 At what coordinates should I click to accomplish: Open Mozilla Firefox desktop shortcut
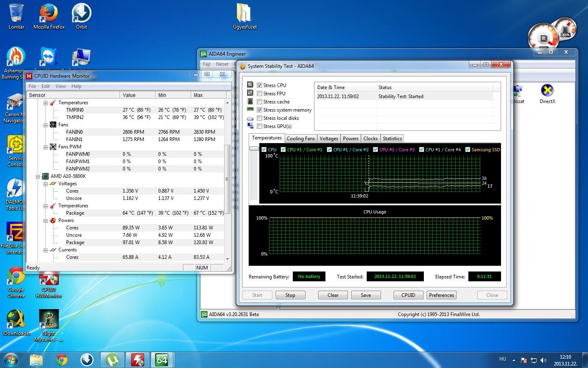[x=49, y=16]
